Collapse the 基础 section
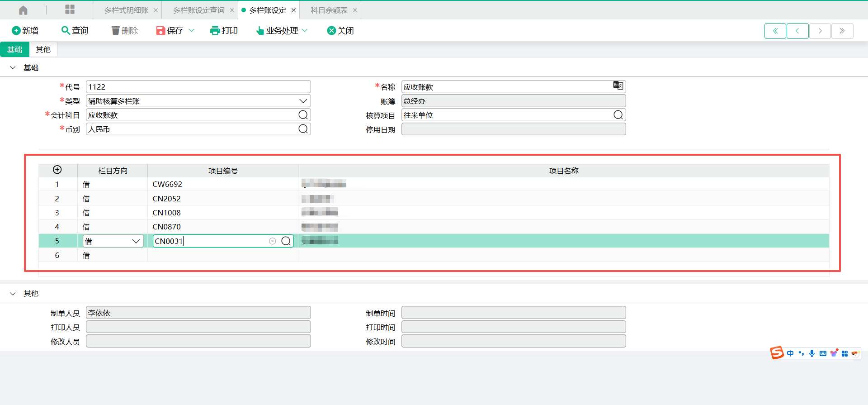 pos(13,67)
